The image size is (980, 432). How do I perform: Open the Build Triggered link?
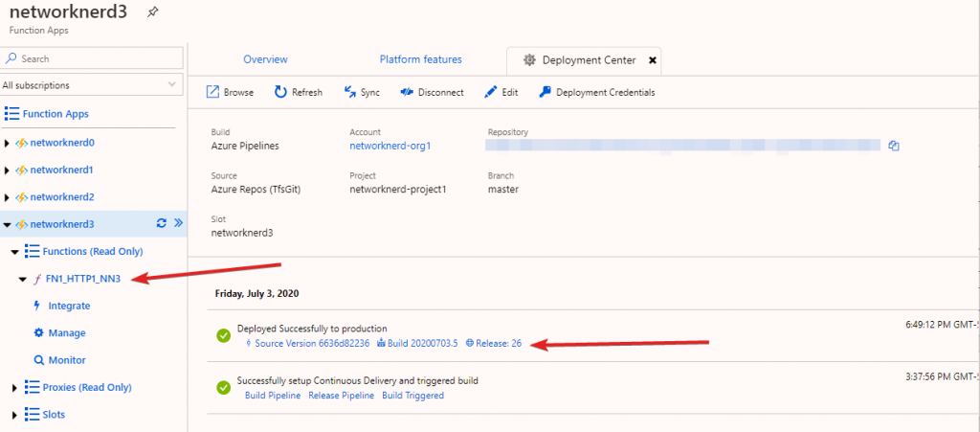[x=413, y=395]
